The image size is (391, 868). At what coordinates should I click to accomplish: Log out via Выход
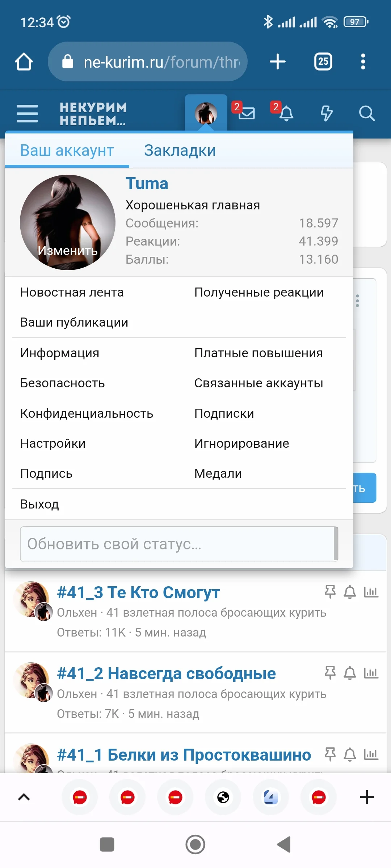[x=39, y=504]
